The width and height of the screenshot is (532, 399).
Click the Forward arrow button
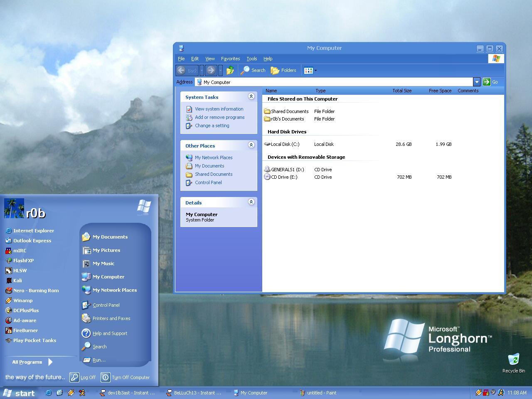click(x=211, y=70)
